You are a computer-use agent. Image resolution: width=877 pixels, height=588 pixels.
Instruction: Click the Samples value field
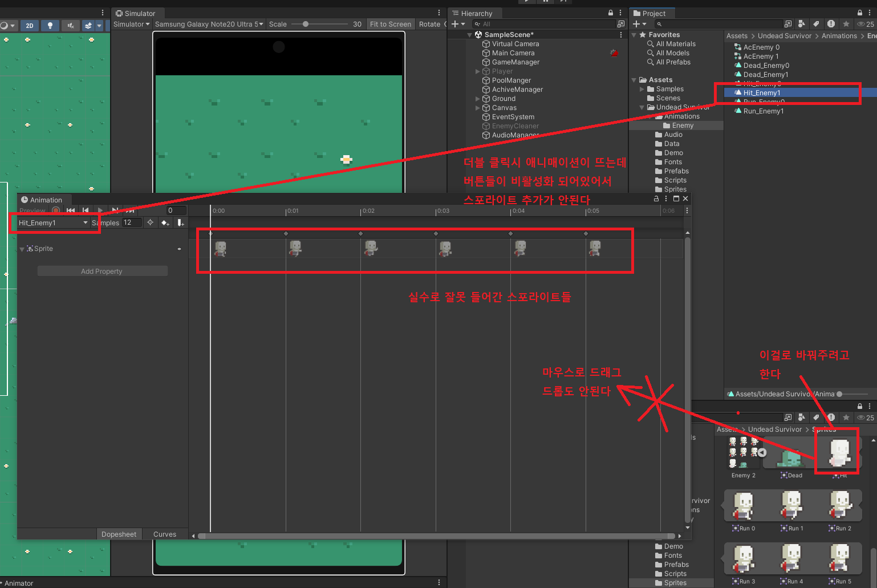132,223
